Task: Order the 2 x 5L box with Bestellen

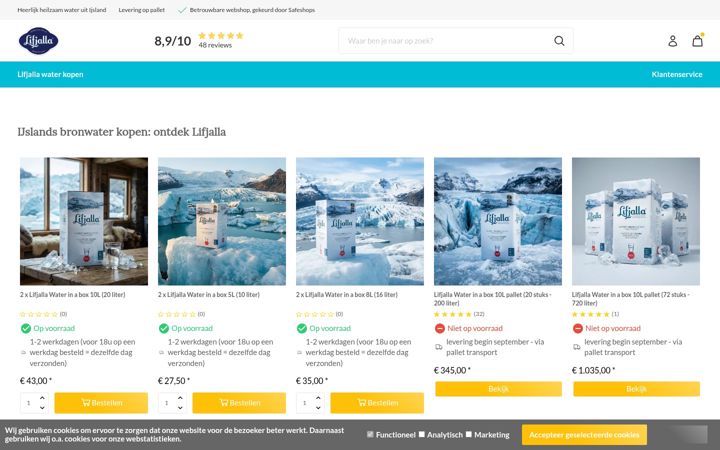Action: 239,403
